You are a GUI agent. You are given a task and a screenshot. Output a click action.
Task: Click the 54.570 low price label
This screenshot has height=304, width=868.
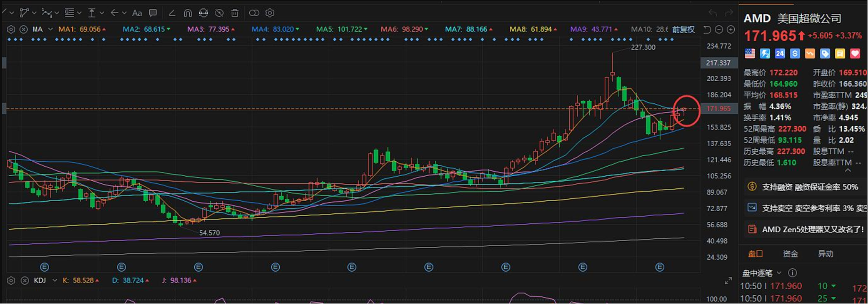(x=209, y=233)
